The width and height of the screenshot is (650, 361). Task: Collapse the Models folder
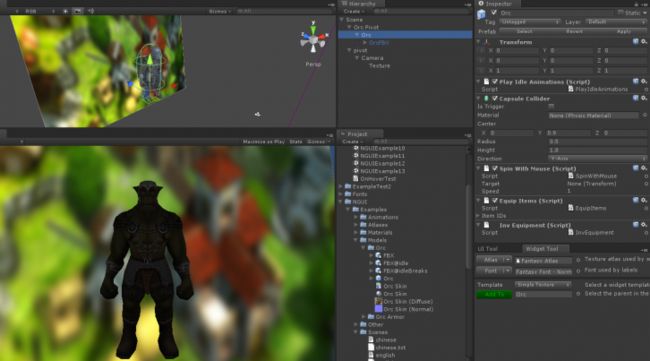coord(356,240)
